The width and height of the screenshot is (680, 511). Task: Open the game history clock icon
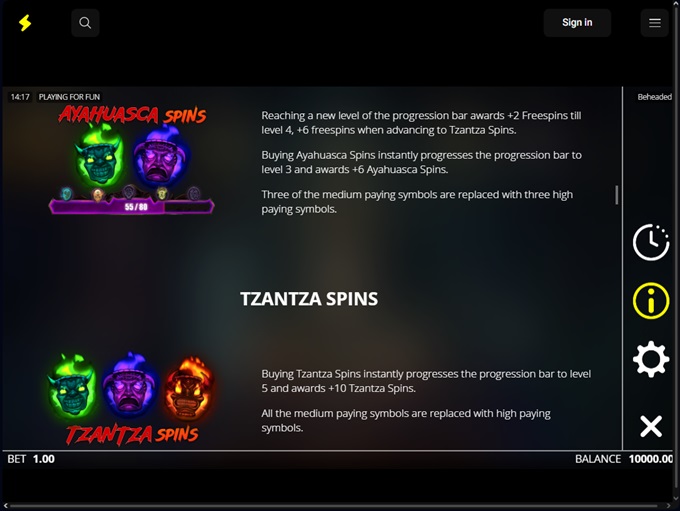coord(651,242)
